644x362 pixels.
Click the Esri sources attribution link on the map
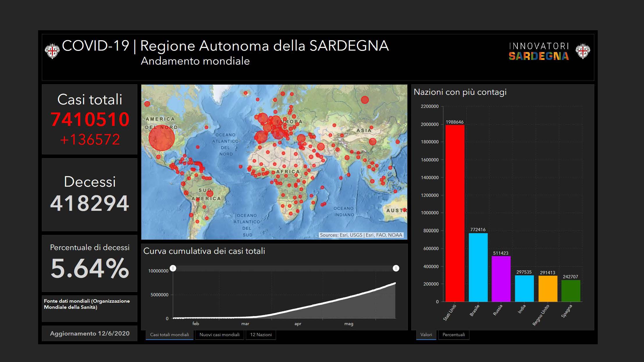(x=361, y=235)
